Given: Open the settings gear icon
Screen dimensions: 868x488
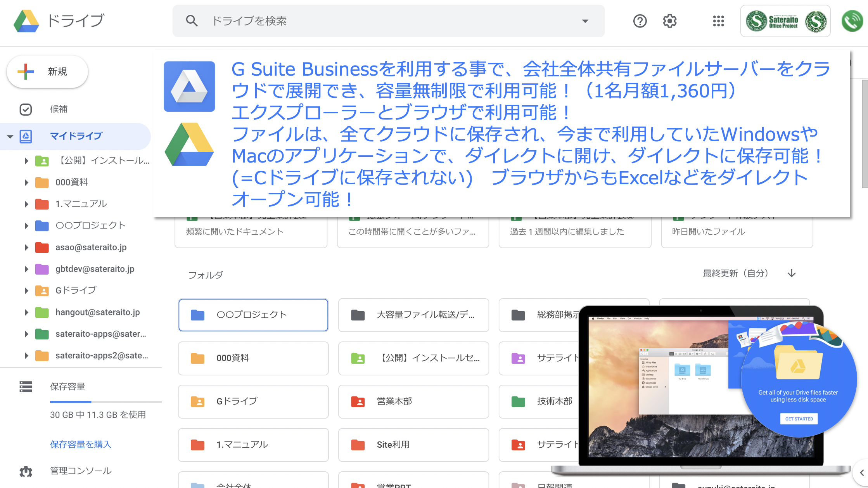Looking at the screenshot, I should tap(669, 21).
